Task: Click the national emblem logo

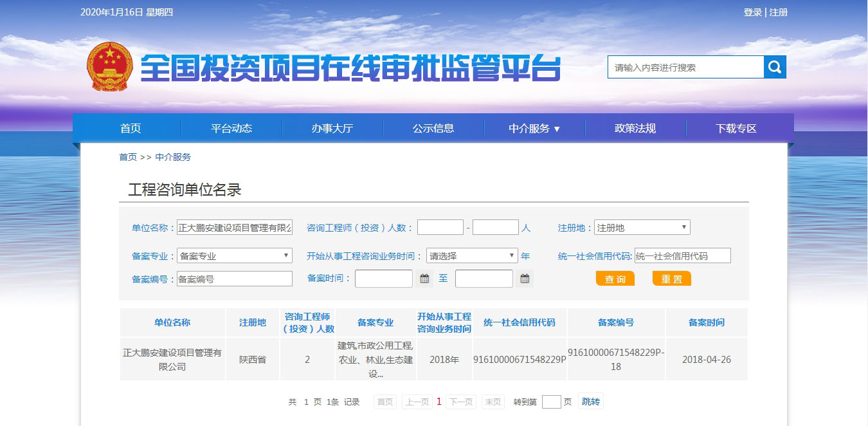Action: click(109, 67)
